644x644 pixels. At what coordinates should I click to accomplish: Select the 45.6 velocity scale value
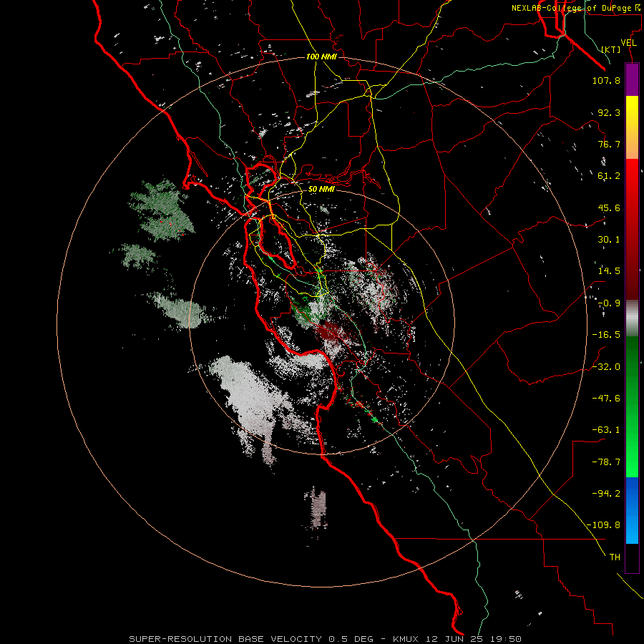tap(609, 208)
